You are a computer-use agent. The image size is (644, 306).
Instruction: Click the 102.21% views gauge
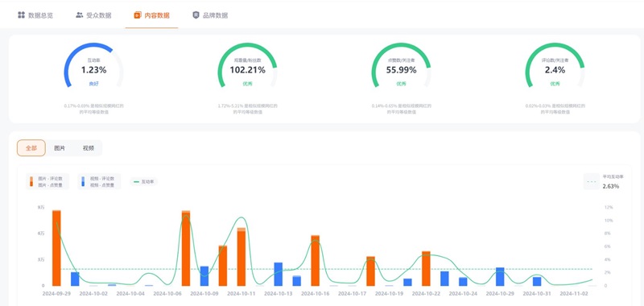(x=247, y=66)
